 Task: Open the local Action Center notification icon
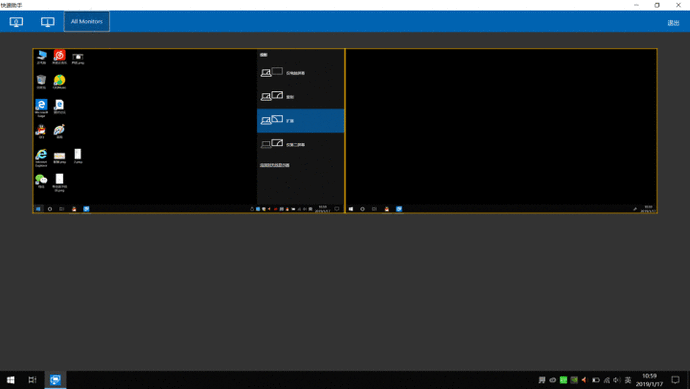point(675,380)
